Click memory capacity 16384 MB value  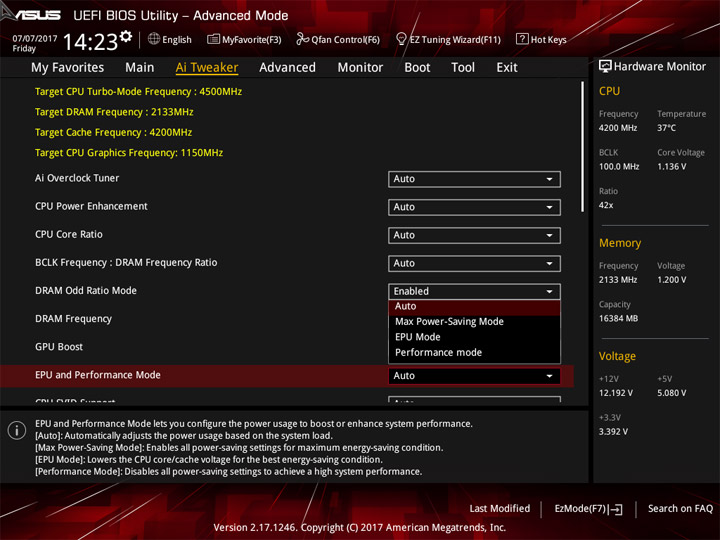click(619, 319)
